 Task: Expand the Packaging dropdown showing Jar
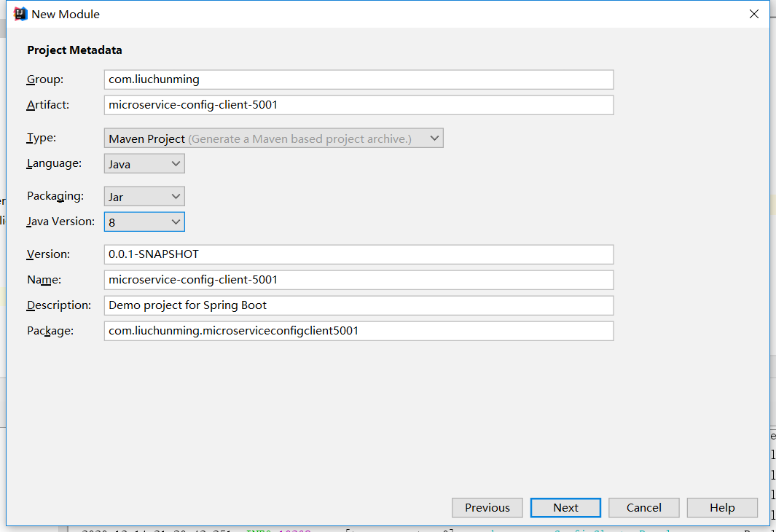[x=144, y=197]
